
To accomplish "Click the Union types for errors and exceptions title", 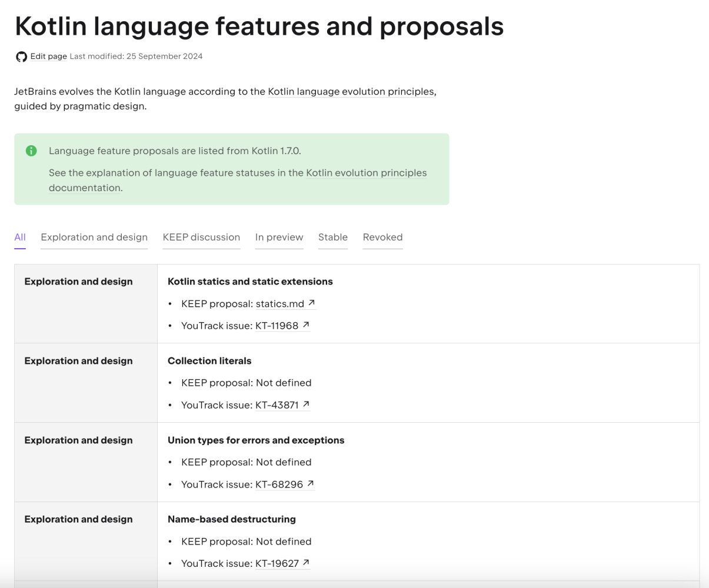I will tap(256, 440).
